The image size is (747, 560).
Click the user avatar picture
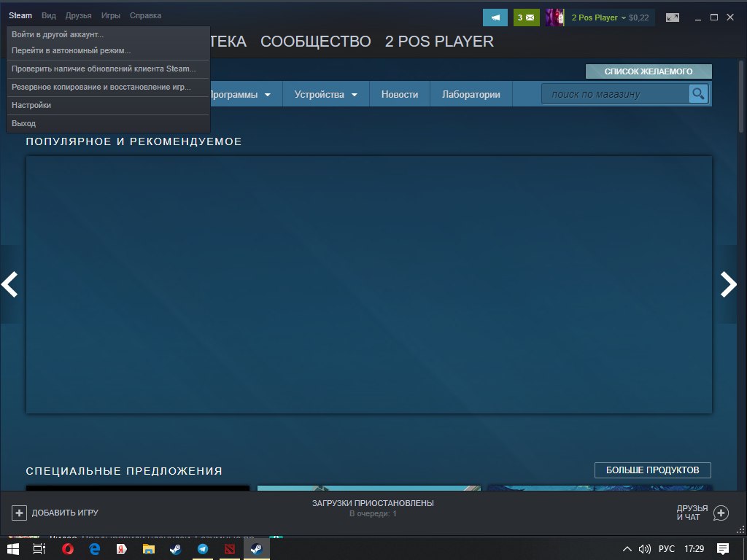(555, 17)
